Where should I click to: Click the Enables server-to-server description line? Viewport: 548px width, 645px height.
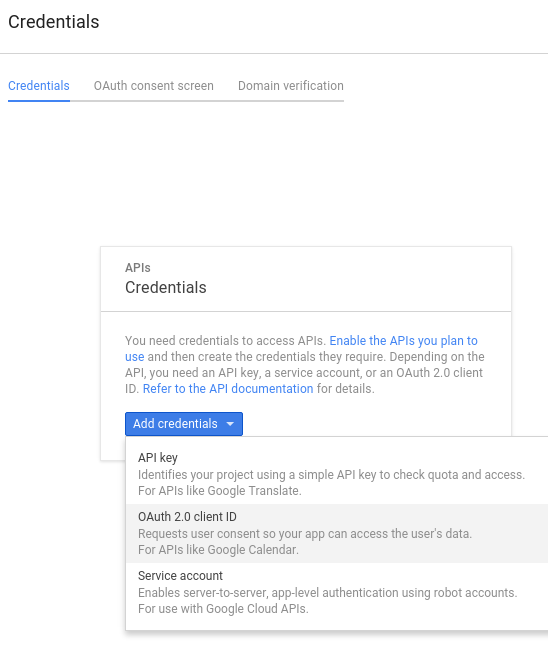tap(327, 593)
